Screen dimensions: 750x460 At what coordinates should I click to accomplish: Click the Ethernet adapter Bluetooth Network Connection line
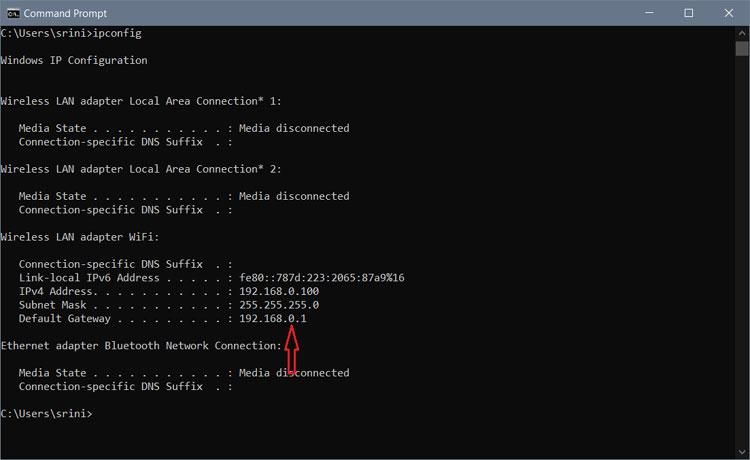point(141,345)
